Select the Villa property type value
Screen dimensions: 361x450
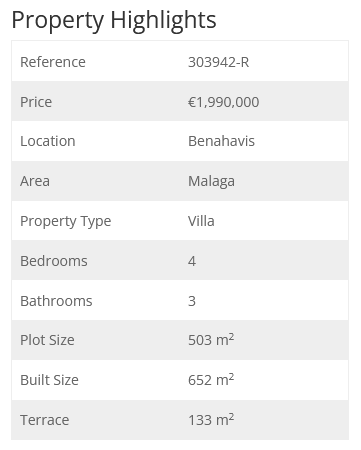(x=201, y=221)
